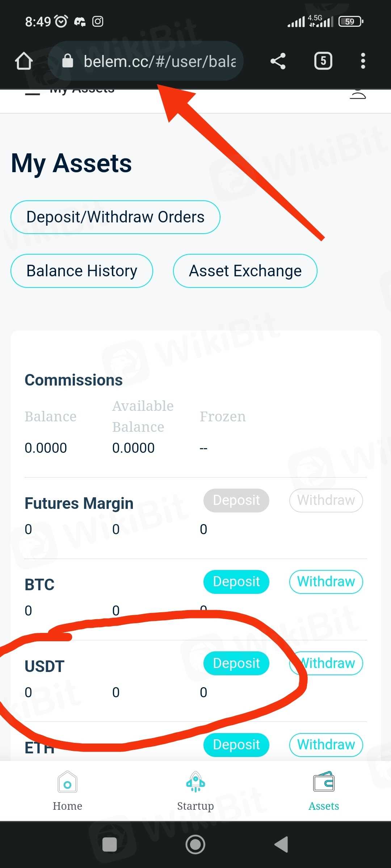Tap Withdraw for BTC
391x868 pixels.
326,582
